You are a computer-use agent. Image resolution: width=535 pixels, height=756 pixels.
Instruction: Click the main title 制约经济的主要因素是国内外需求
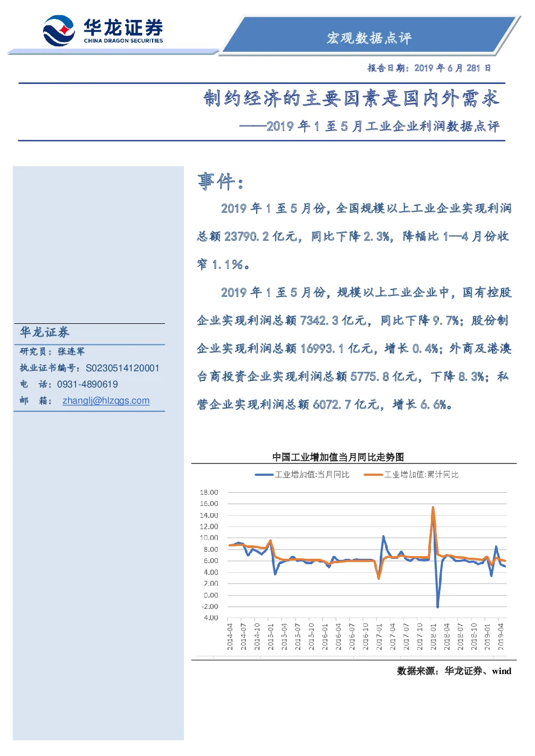(352, 99)
